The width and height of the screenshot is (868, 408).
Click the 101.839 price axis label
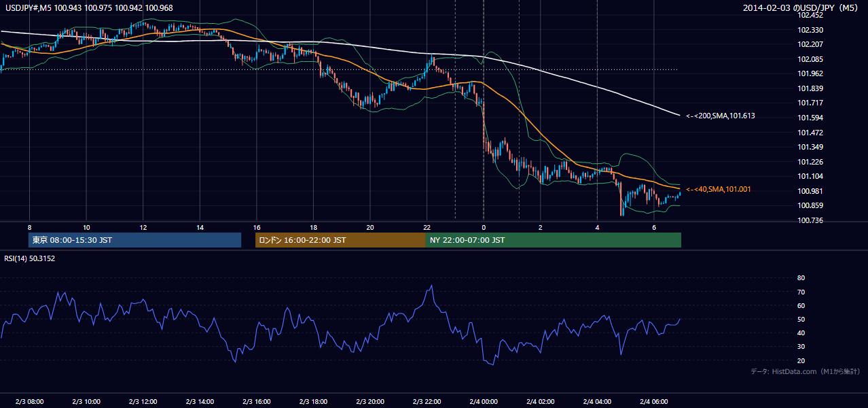pos(810,88)
